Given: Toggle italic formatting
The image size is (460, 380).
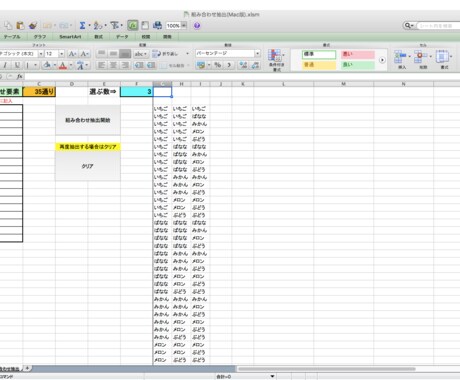Looking at the screenshot, I should pos(5,65).
